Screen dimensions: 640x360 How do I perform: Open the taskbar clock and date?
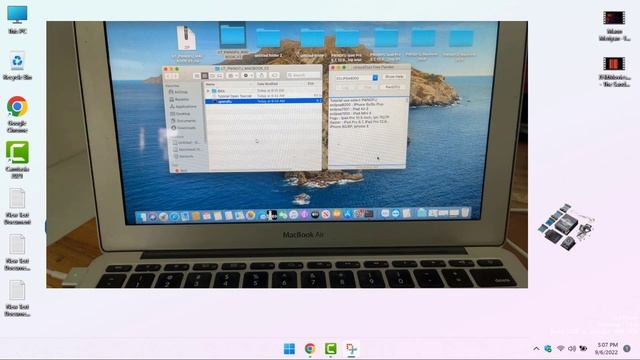click(606, 349)
